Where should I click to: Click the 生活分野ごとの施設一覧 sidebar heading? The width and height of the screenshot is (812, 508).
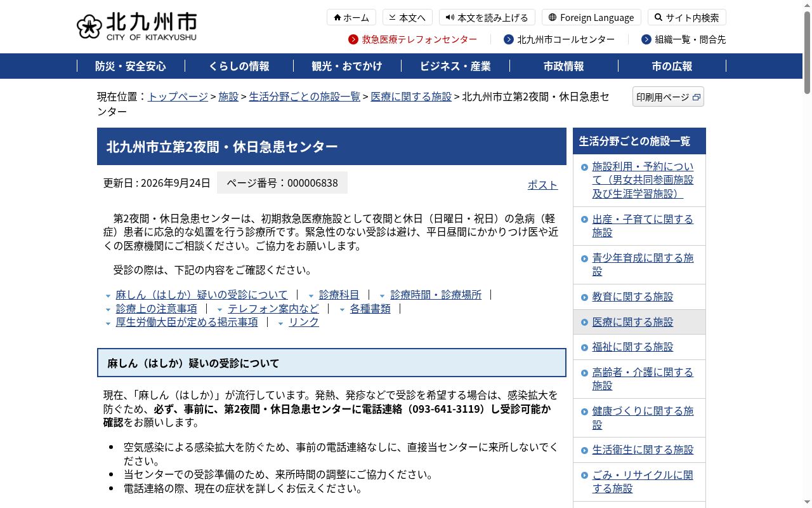(639, 141)
